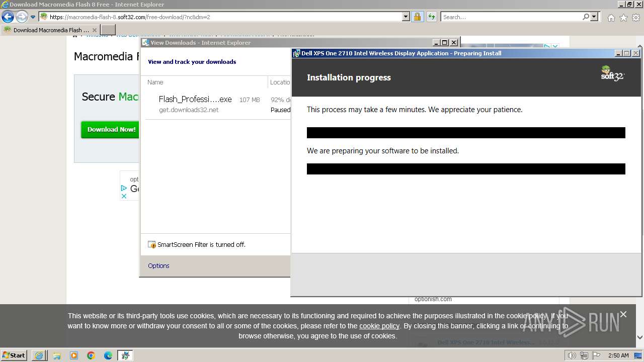Open the Tools gear icon
This screenshot has height=362, width=644.
(636, 18)
